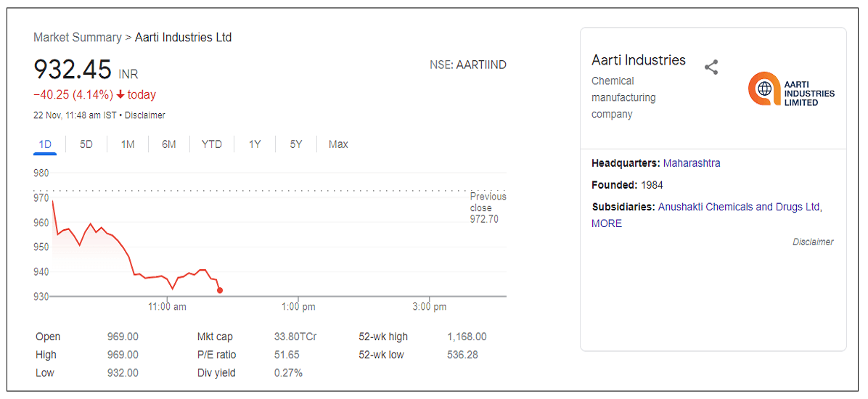Click the red current-price dot on chart
The height and width of the screenshot is (399, 868).
220,290
